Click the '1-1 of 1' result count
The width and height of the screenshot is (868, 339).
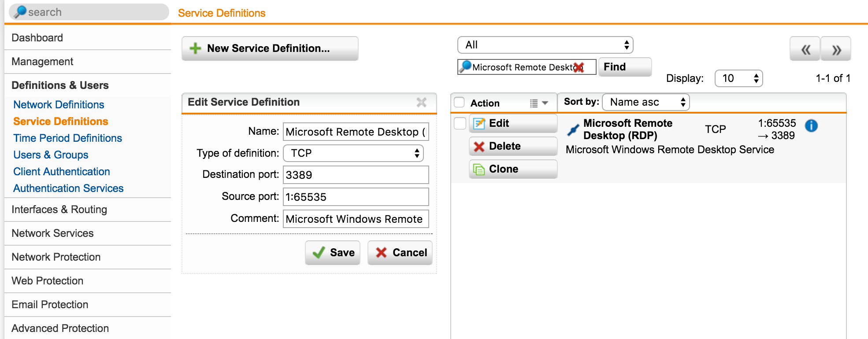click(833, 78)
